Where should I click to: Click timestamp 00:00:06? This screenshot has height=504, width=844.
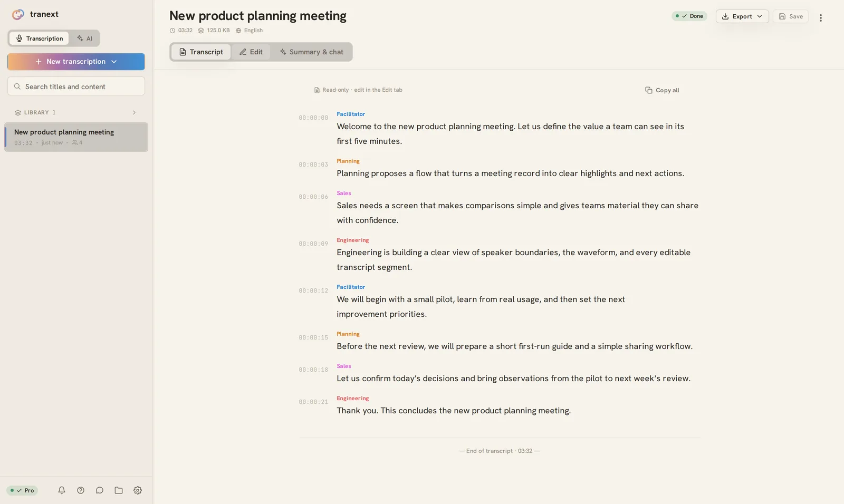coord(313,197)
